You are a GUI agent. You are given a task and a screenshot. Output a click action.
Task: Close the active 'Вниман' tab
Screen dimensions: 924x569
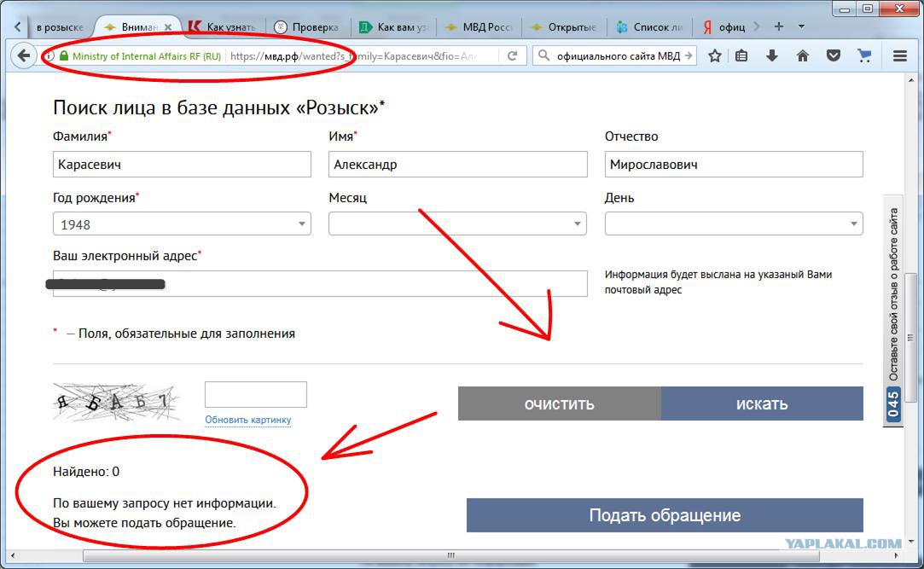point(168,27)
